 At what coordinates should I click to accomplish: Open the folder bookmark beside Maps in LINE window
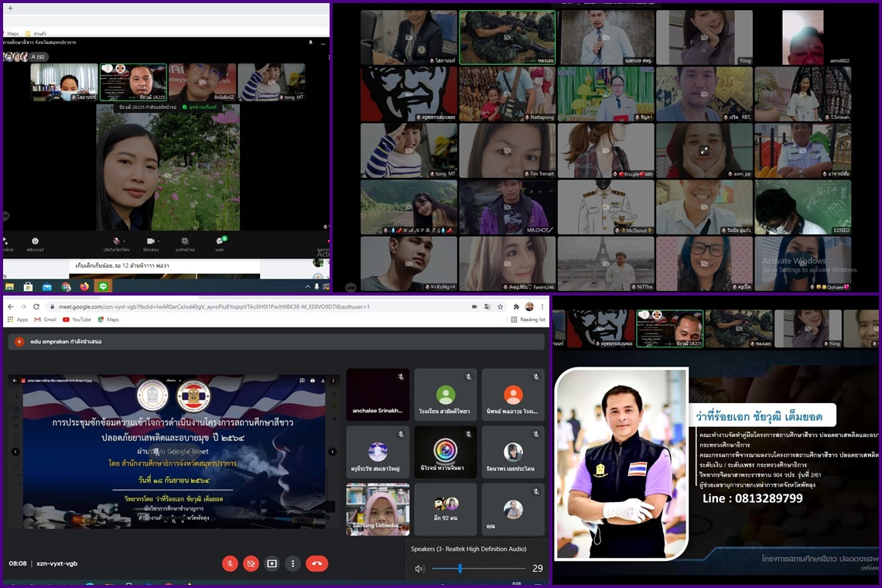click(36, 34)
